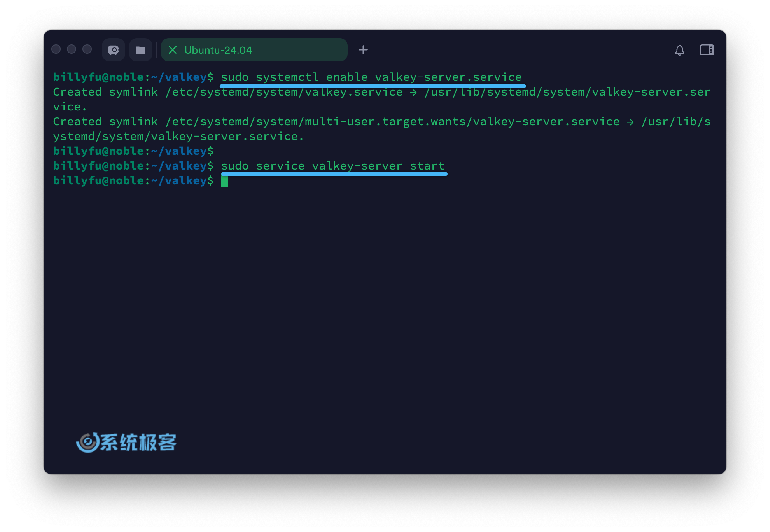Toggle the right sidebar panel icon
This screenshot has width=770, height=532.
707,50
